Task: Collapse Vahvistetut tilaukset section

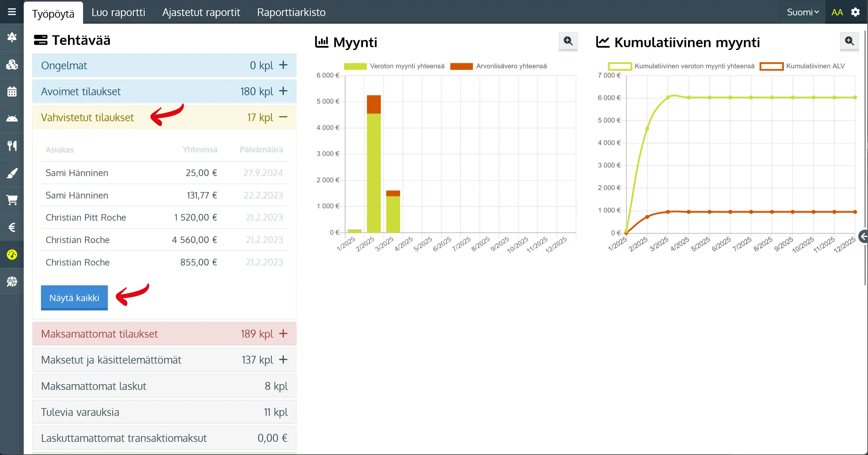Action: tap(283, 117)
